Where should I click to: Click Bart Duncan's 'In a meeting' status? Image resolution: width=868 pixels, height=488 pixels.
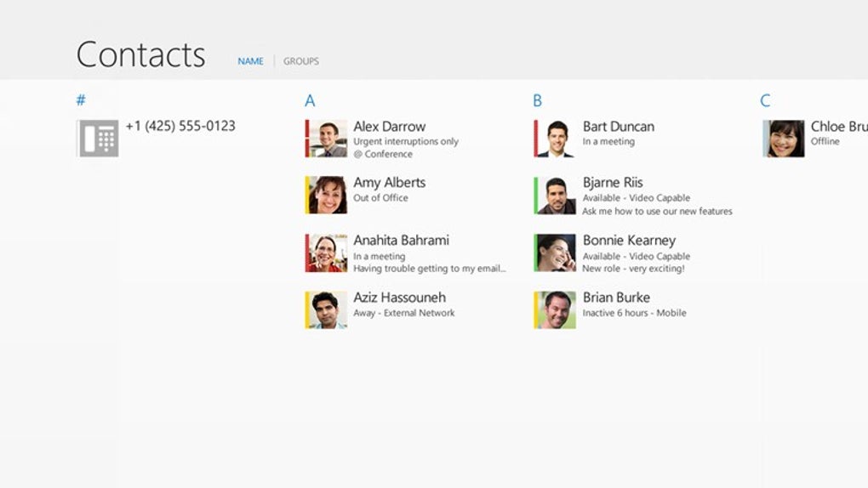click(x=608, y=142)
